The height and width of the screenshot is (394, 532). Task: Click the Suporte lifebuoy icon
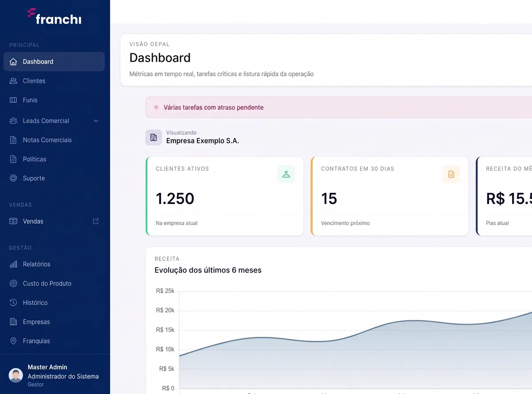(x=13, y=178)
